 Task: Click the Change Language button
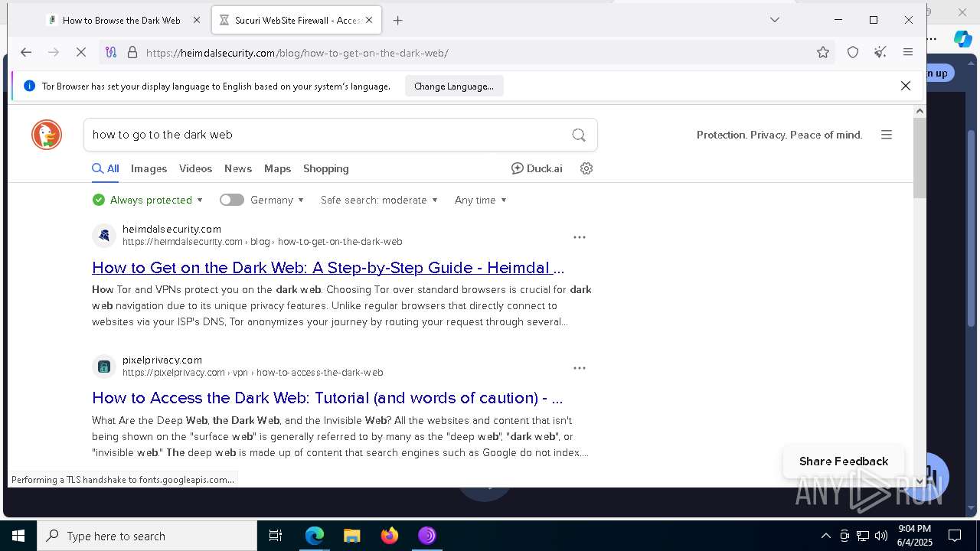454,86
